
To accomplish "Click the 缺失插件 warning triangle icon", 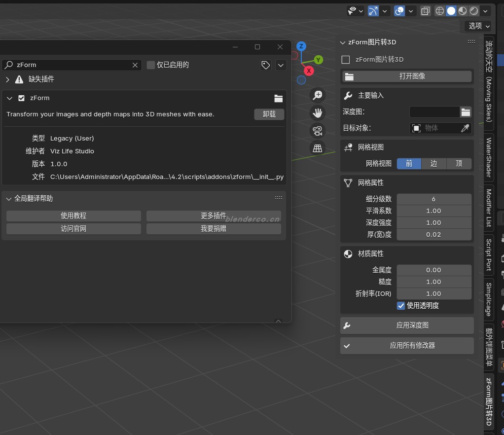I will 19,79.
